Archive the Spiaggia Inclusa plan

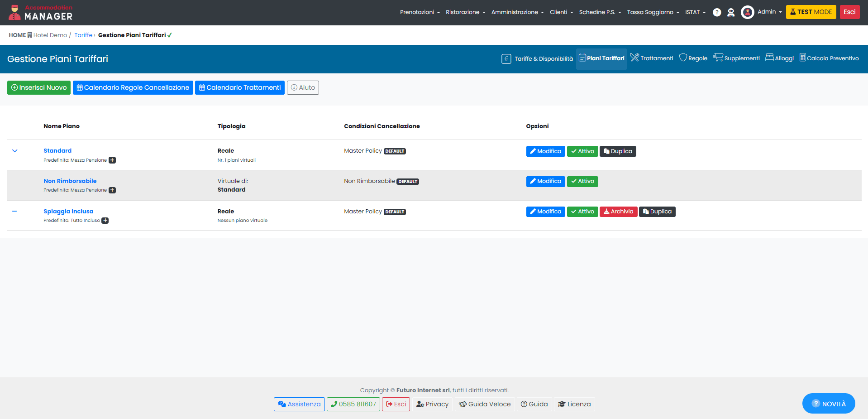[618, 212]
